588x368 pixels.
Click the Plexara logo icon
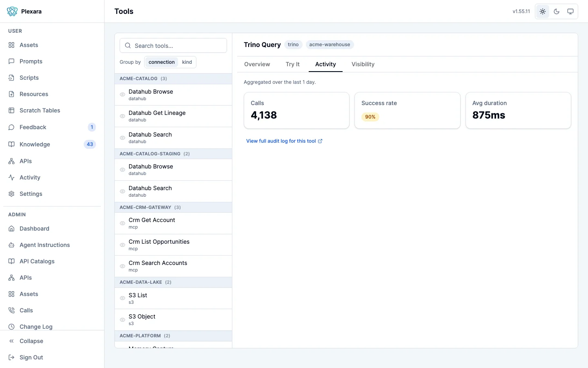pyautogui.click(x=12, y=11)
